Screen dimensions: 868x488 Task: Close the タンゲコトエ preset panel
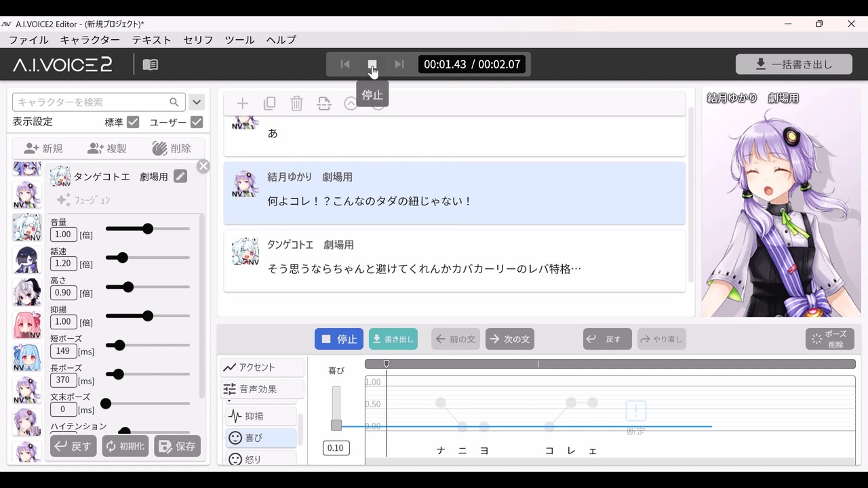click(x=203, y=166)
